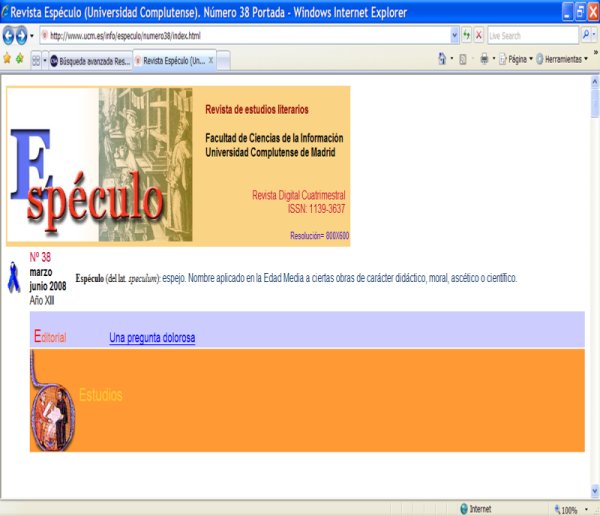Viewport: 600px width, 516px height.
Task: Expand the Home button dropdown arrow
Action: [x=452, y=59]
